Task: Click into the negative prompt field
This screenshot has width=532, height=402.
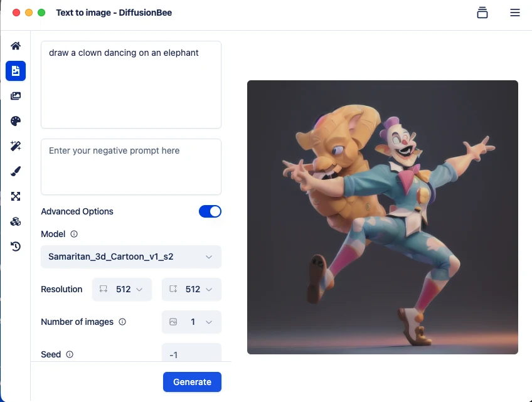Action: [x=131, y=167]
